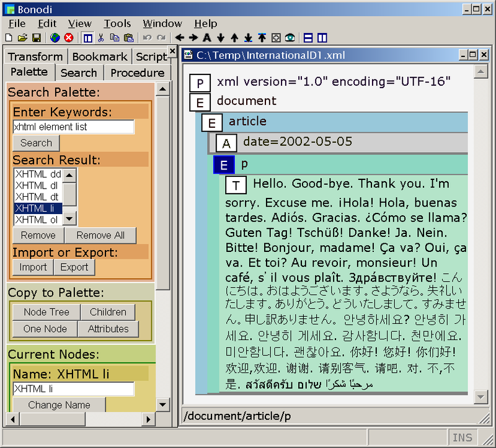Close the side panel with X

point(172,51)
